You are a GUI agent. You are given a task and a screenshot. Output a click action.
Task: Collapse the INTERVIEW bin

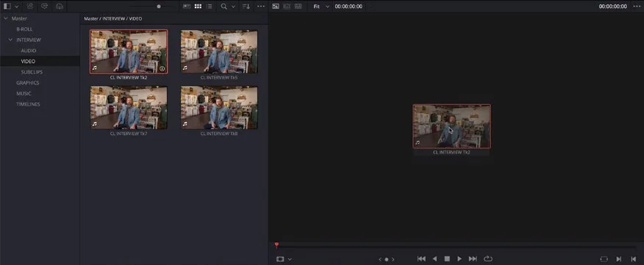tap(10, 40)
